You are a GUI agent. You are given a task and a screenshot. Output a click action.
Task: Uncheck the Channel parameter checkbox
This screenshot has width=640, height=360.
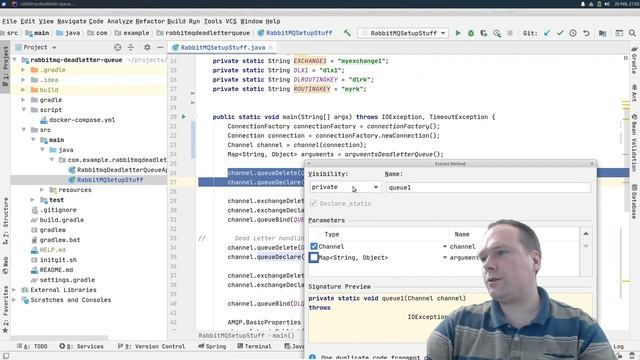pyautogui.click(x=314, y=246)
